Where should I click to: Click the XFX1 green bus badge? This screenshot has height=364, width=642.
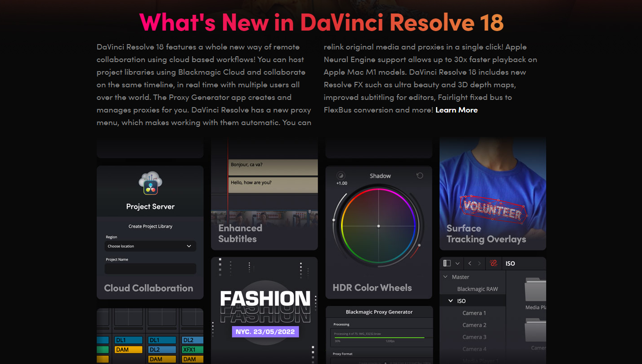pyautogui.click(x=192, y=350)
